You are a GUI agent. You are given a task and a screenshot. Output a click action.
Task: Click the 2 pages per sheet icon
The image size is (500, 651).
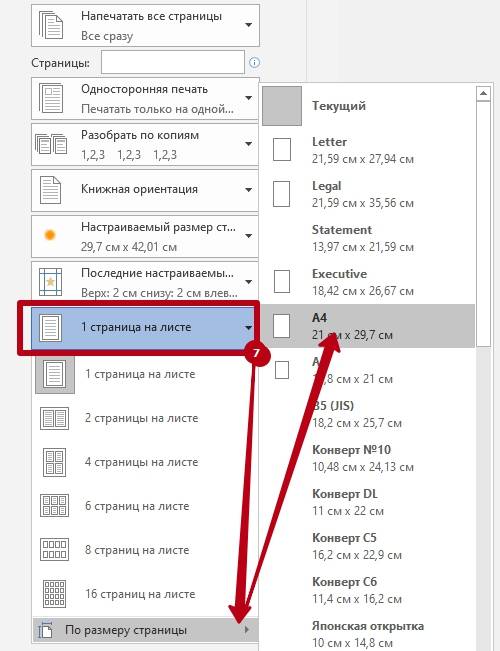(x=54, y=418)
